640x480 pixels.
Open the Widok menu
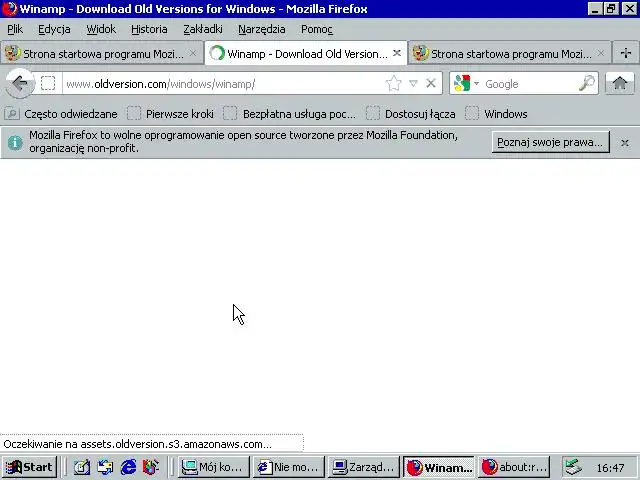(x=101, y=29)
